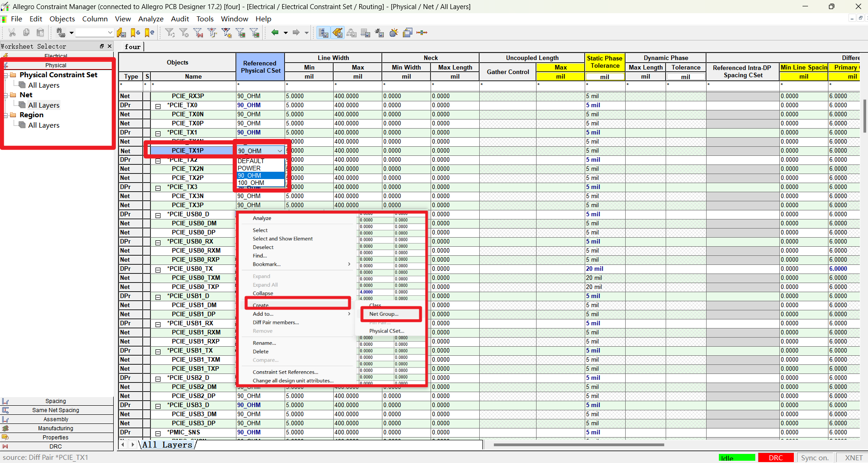Click the gray Forward arrow

coord(296,32)
